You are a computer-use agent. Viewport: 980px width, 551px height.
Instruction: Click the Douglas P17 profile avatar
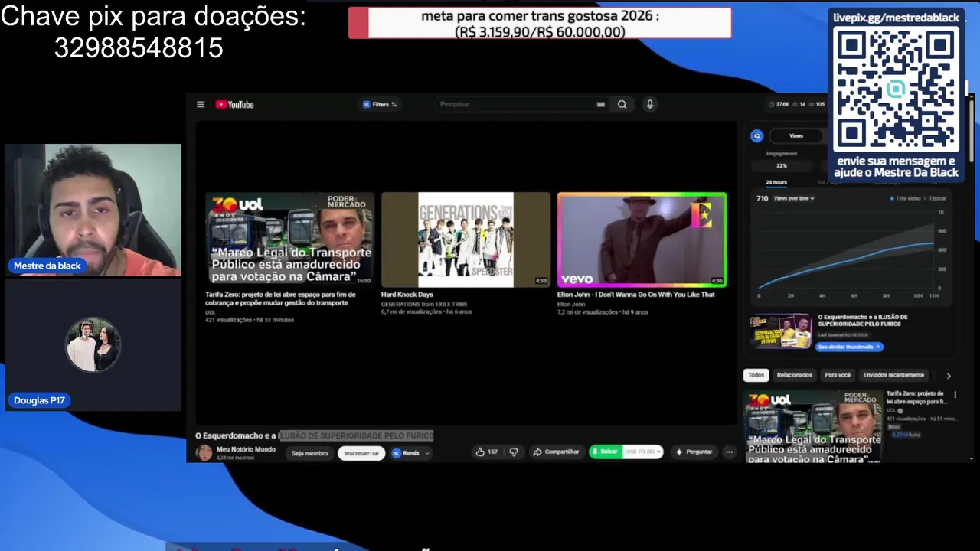point(93,344)
